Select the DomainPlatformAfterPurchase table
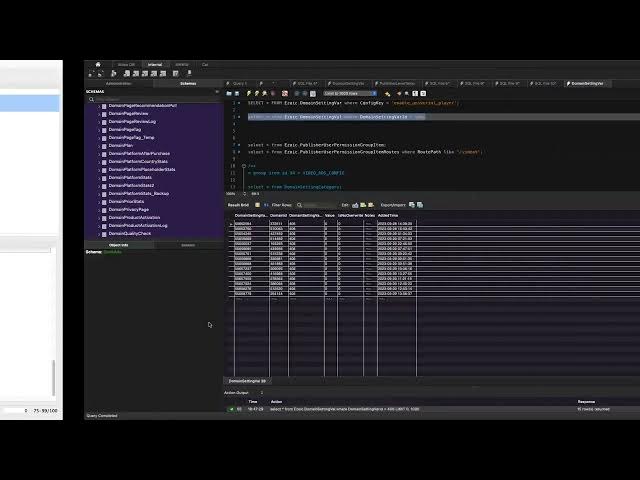640x480 pixels. click(139, 153)
